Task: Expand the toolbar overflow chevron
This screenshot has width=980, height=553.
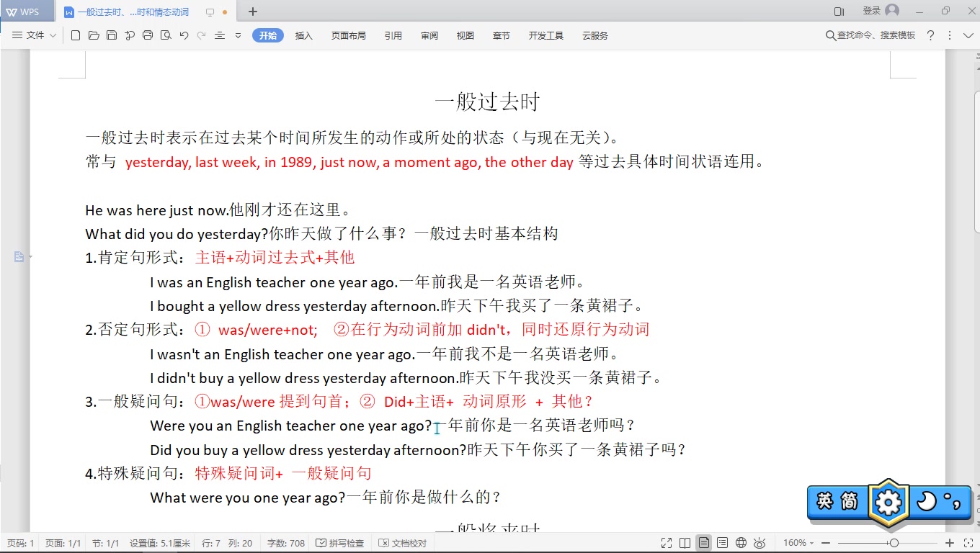Action: click(x=238, y=34)
